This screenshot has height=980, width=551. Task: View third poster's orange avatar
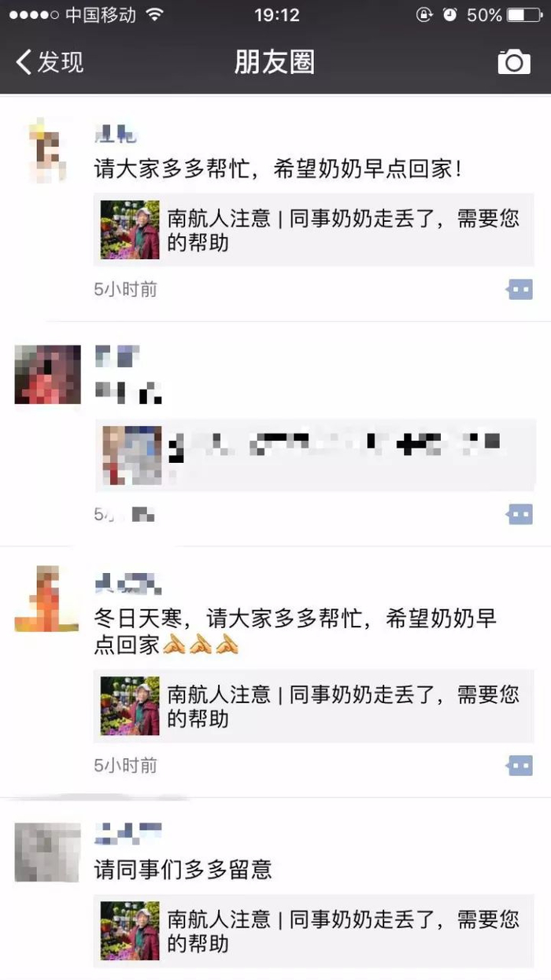pyautogui.click(x=47, y=599)
